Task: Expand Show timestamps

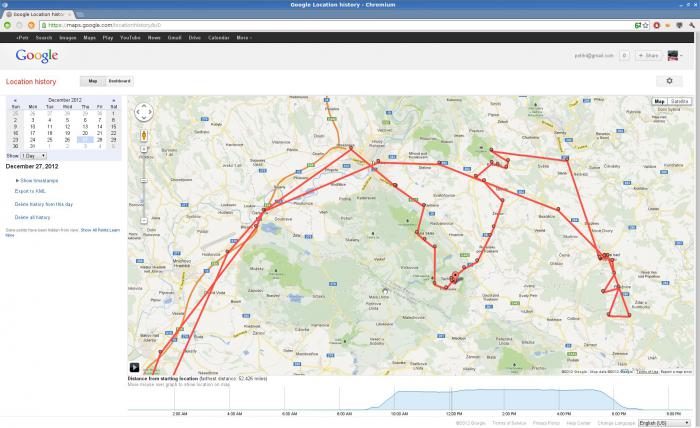Action: (37, 181)
